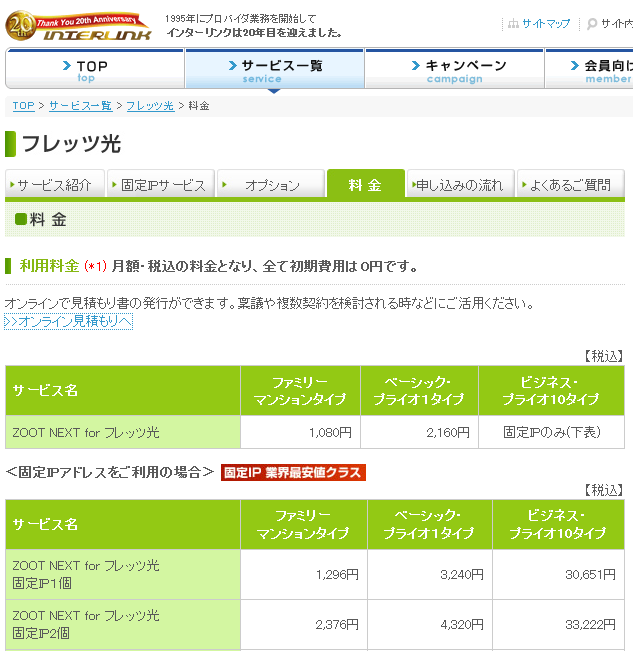Viewport: 633px width, 651px height.
Task: Open the TOP navigation tab
Action: (x=95, y=69)
